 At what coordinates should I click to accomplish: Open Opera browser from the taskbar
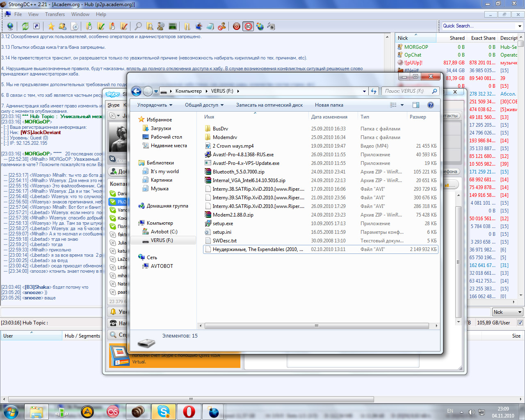pyautogui.click(x=189, y=411)
